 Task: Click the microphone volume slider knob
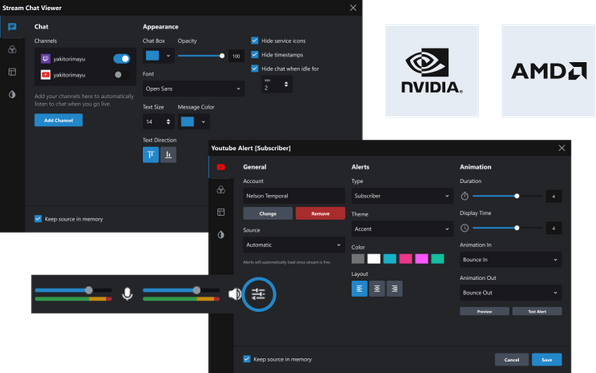click(89, 290)
